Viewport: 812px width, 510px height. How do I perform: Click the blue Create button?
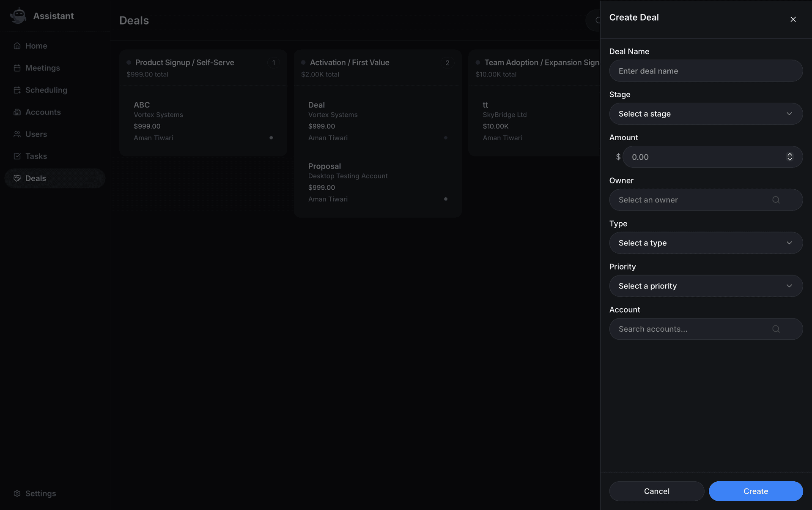pyautogui.click(x=756, y=491)
